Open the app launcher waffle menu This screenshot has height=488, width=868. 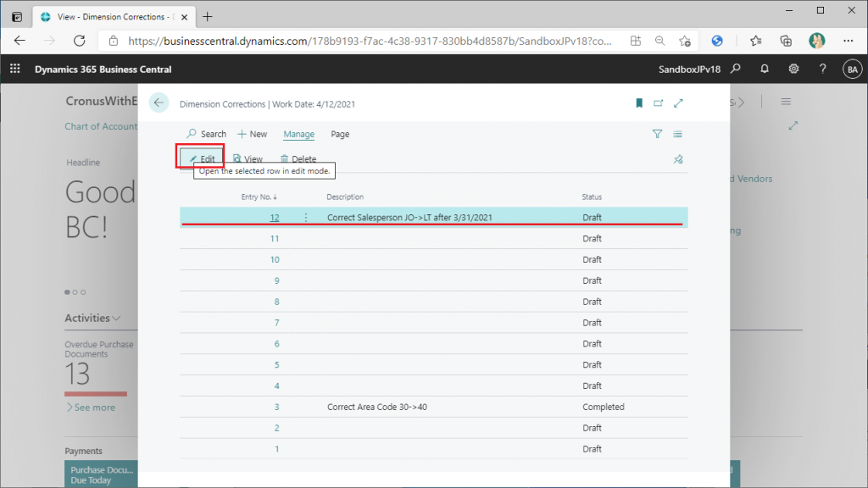point(14,69)
